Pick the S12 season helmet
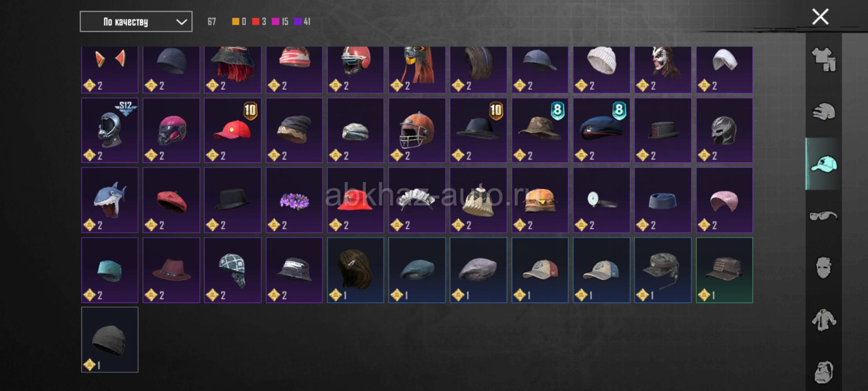 coord(110,130)
